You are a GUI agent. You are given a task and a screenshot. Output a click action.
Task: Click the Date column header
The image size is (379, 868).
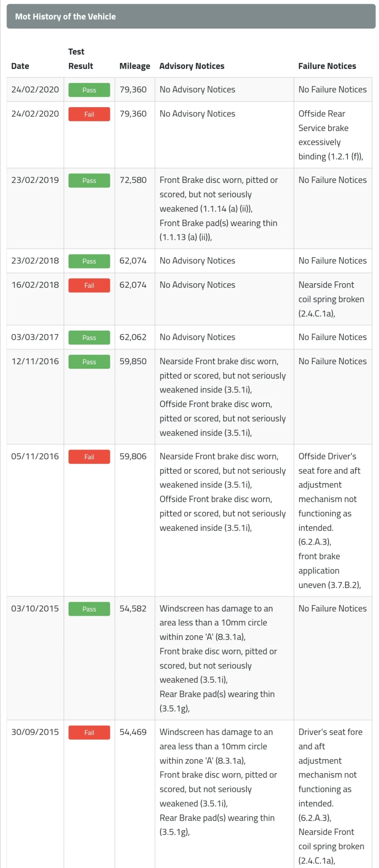20,66
